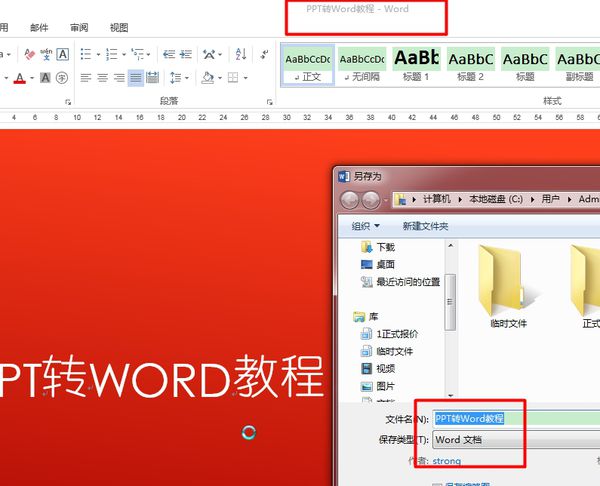Viewport: 600px width, 486px height.
Task: Apply red font color to text
Action: 20,78
